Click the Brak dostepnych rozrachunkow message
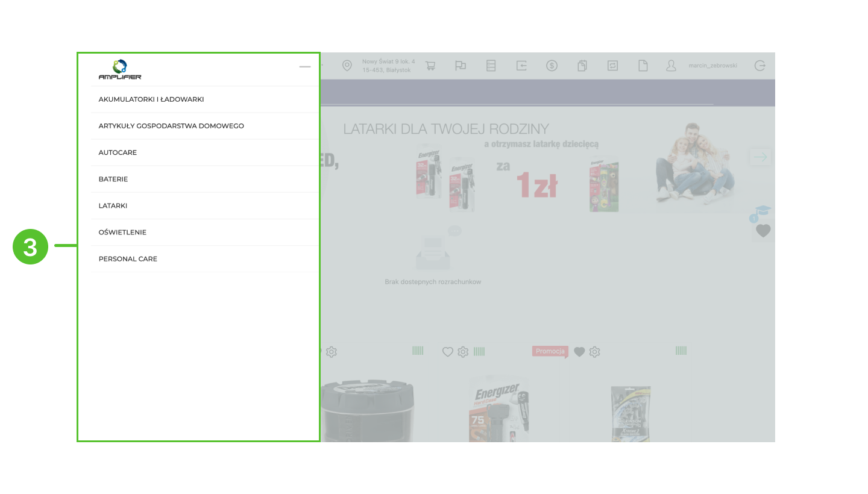Viewport: 868px width, 494px height. [433, 281]
